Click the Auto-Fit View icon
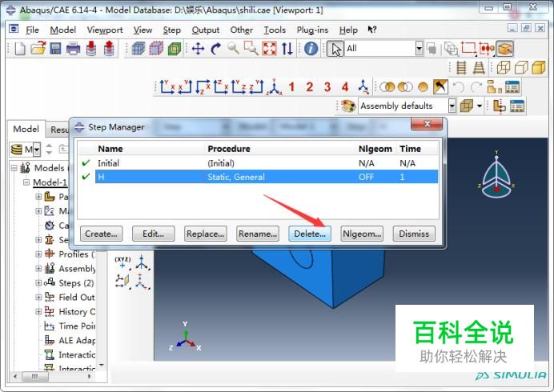Image resolution: width=554 pixels, height=392 pixels. tap(269, 48)
